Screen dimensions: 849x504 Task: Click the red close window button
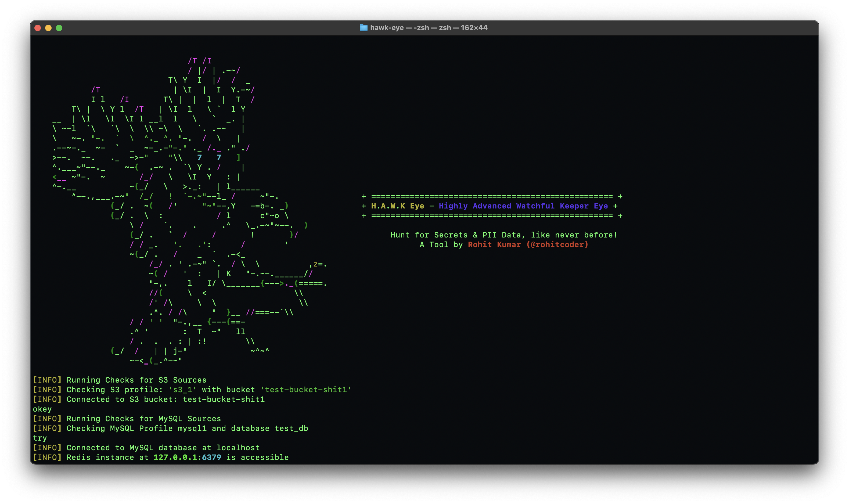pos(38,28)
